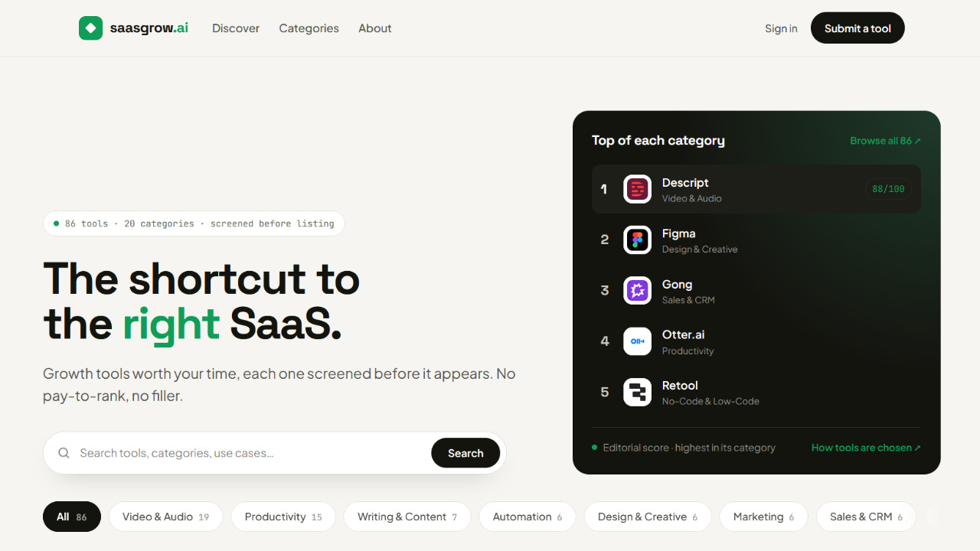Click the saasgrow.ai green logo icon

pos(90,28)
